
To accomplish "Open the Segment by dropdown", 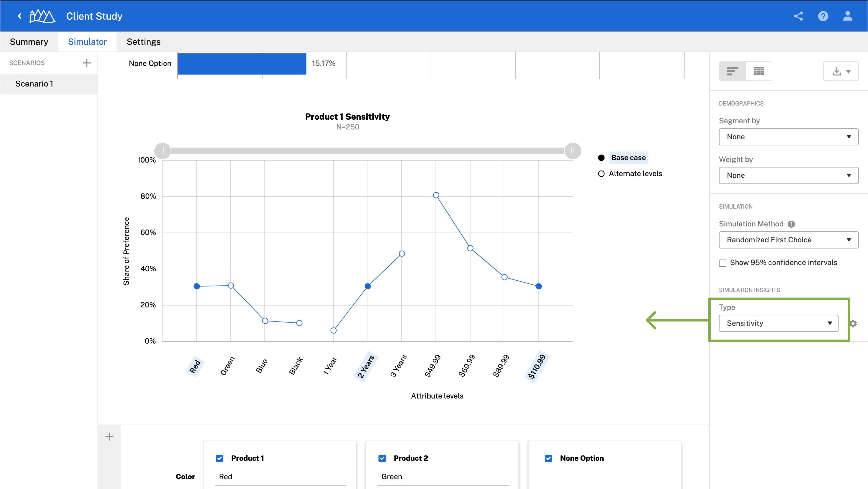I will tap(788, 137).
